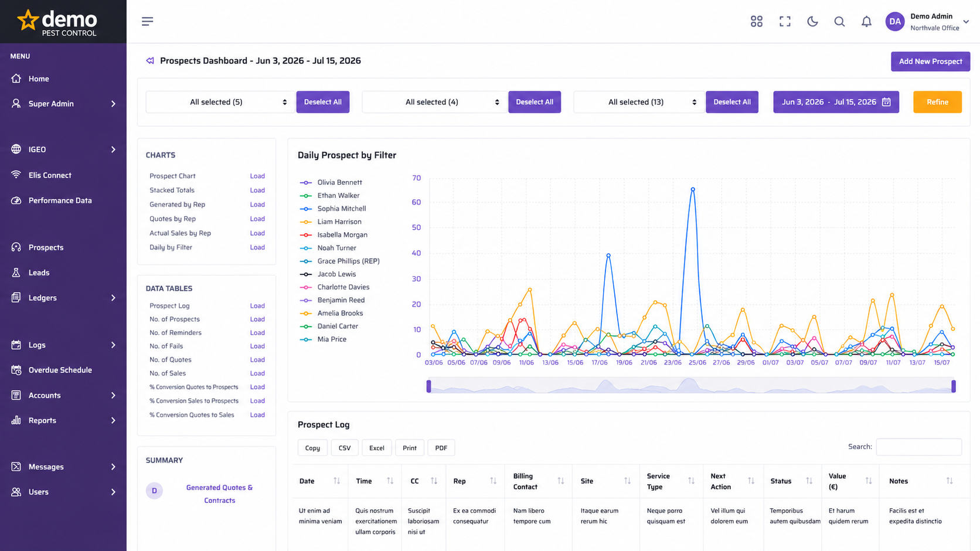980x551 pixels.
Task: Open the All selected (4) dropdown
Action: coord(434,102)
